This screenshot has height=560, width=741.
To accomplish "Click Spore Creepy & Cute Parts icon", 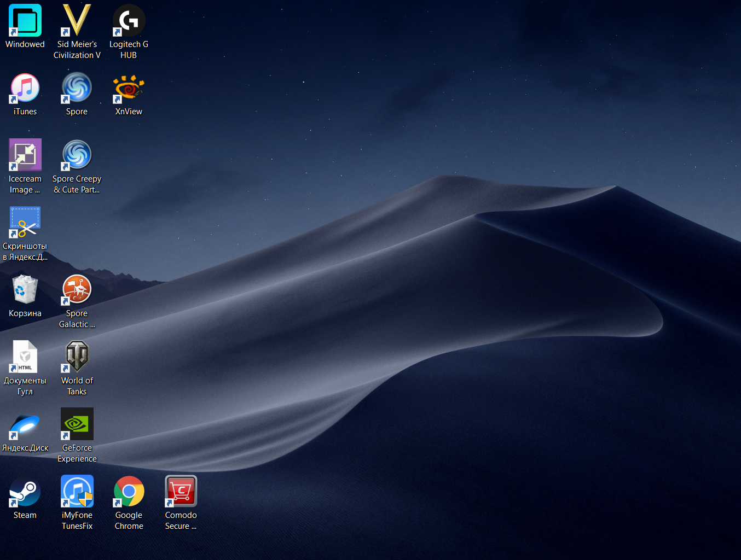I will 77,155.
